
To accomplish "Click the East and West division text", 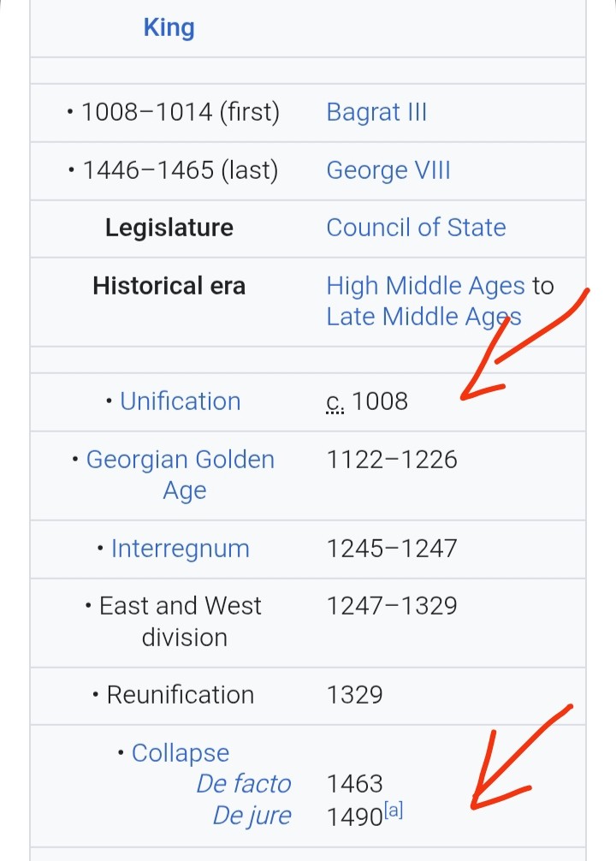I will click(180, 621).
